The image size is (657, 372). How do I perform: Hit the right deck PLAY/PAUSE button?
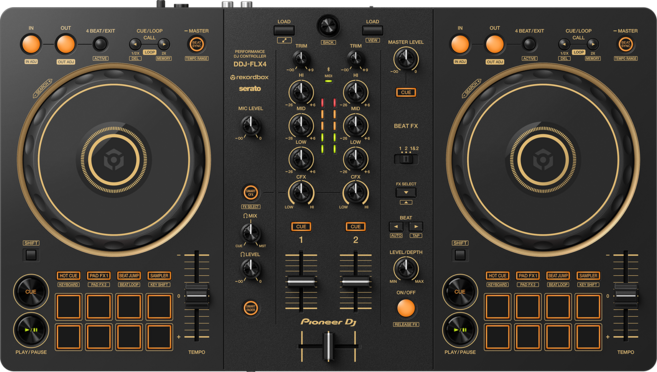[x=460, y=329]
